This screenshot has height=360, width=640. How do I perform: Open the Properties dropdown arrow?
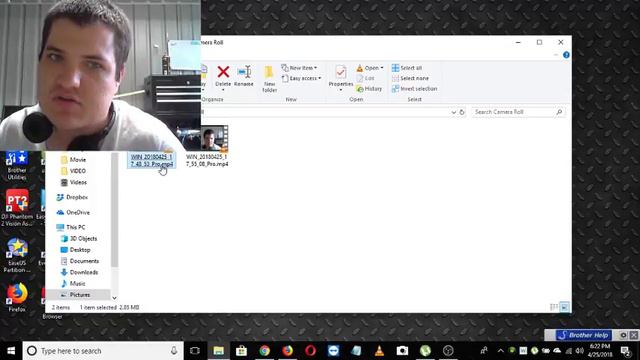click(x=340, y=90)
